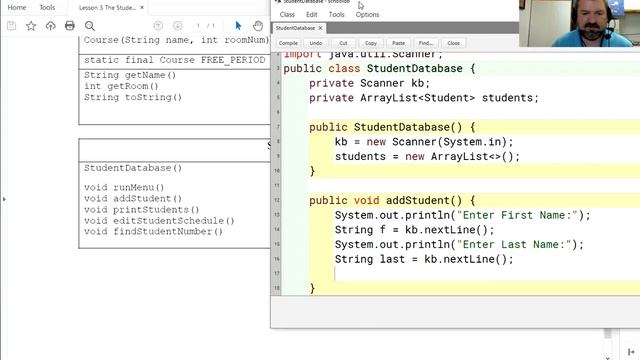Click the PDF viewer vertical scrollbar down arrow
This screenshot has width=640, height=360.
(608, 358)
